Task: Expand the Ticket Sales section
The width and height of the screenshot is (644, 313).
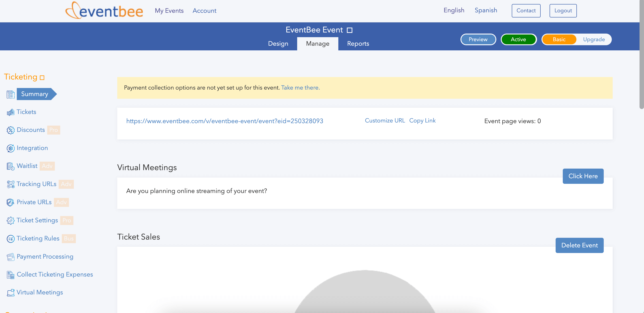Action: (x=139, y=237)
